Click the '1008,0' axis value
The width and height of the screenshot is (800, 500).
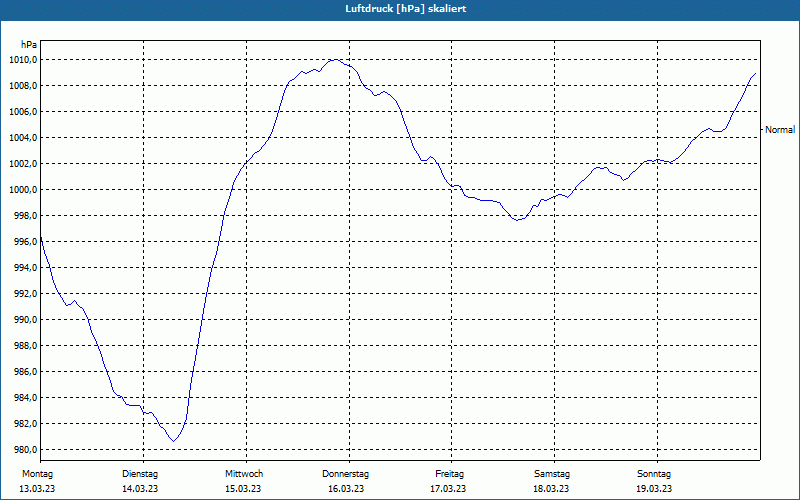point(23,86)
